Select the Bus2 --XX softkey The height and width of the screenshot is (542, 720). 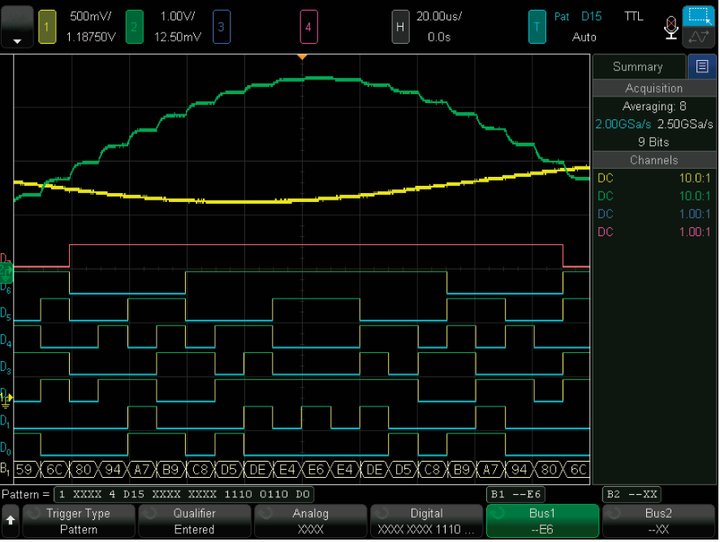[658, 521]
